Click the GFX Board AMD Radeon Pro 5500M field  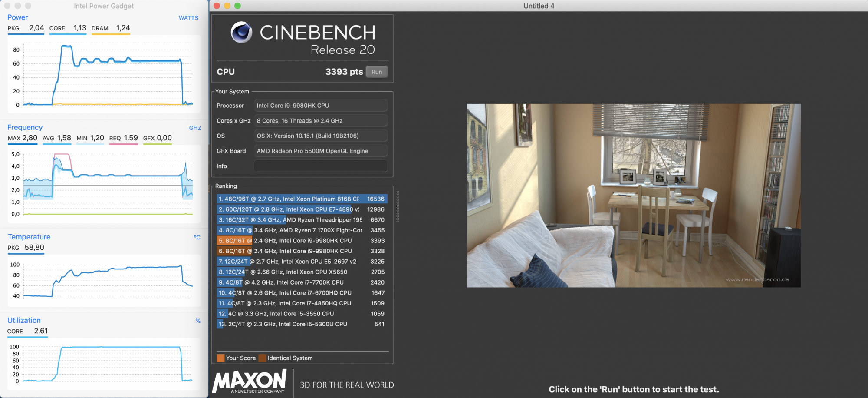[321, 151]
